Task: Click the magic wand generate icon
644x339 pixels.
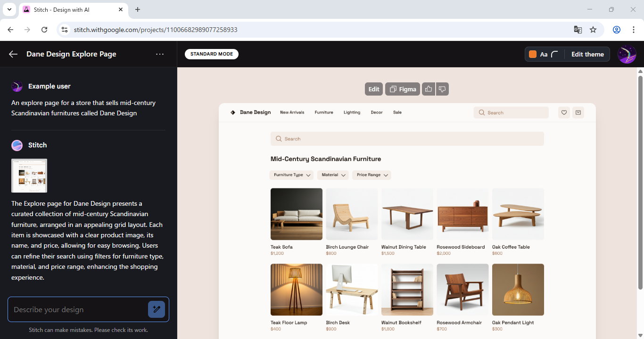Action: (157, 309)
